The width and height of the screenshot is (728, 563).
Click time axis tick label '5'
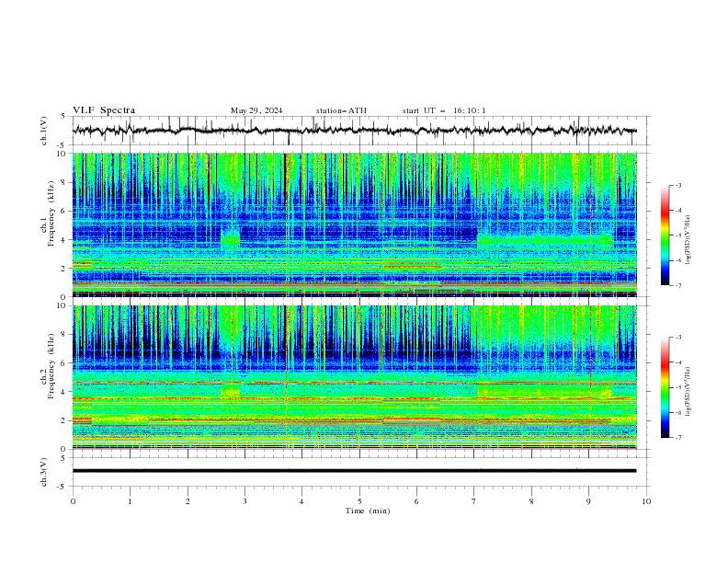(359, 501)
